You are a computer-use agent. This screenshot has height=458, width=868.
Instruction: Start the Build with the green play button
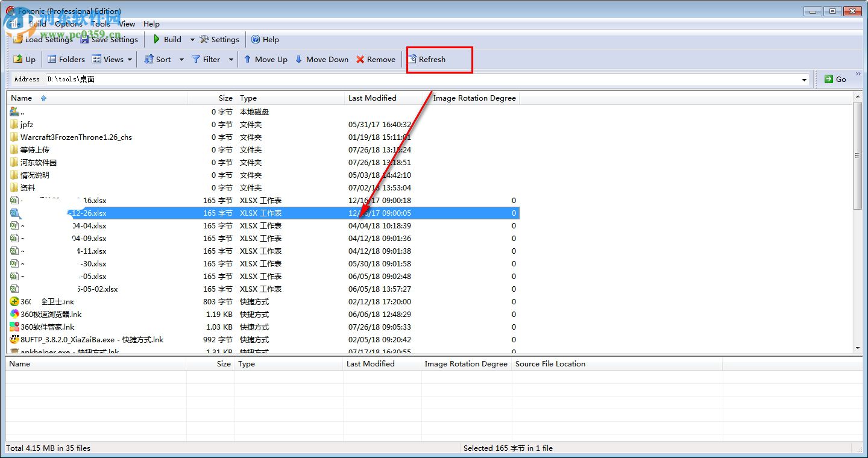point(167,40)
